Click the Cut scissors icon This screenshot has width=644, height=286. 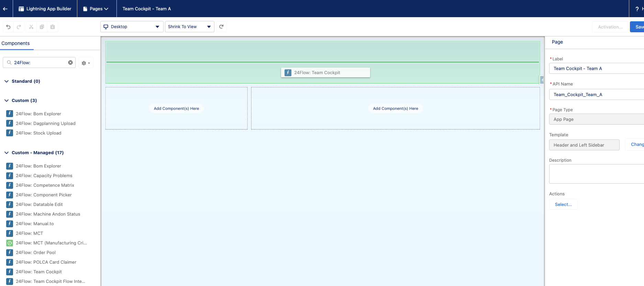(31, 27)
